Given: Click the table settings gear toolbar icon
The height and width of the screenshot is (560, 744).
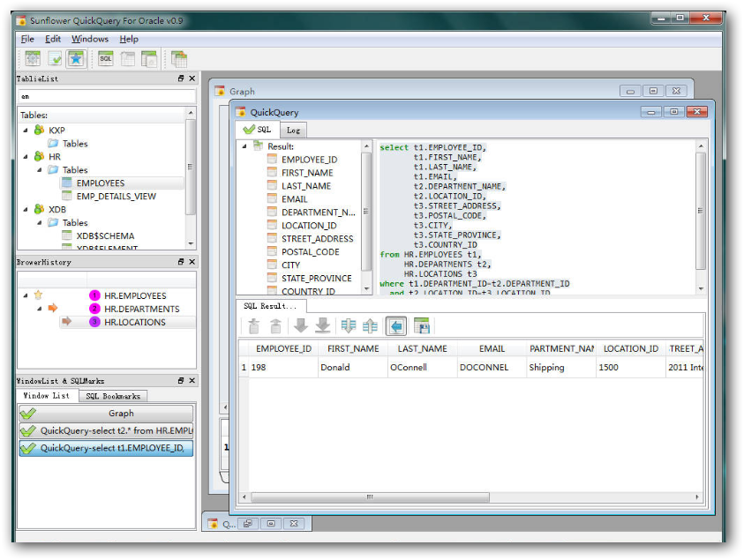Looking at the screenshot, I should [33, 59].
